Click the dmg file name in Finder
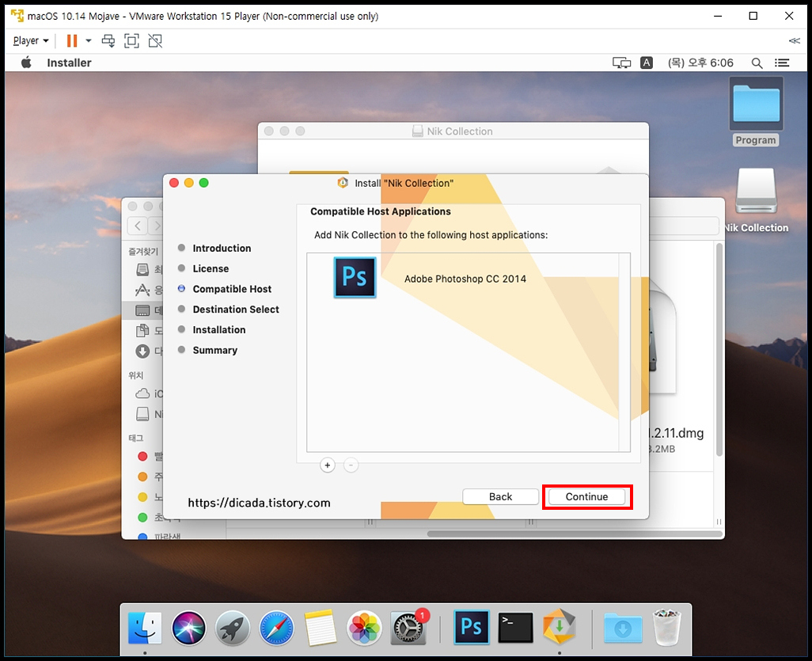The image size is (812, 661). pyautogui.click(x=676, y=433)
